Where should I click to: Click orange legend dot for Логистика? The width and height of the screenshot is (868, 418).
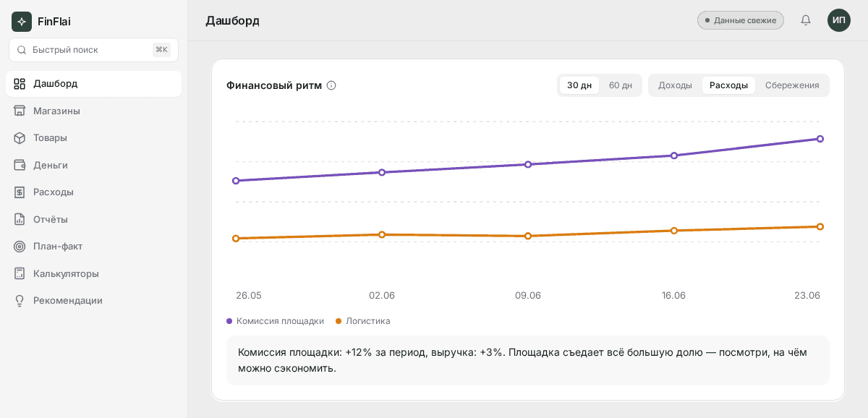point(339,320)
